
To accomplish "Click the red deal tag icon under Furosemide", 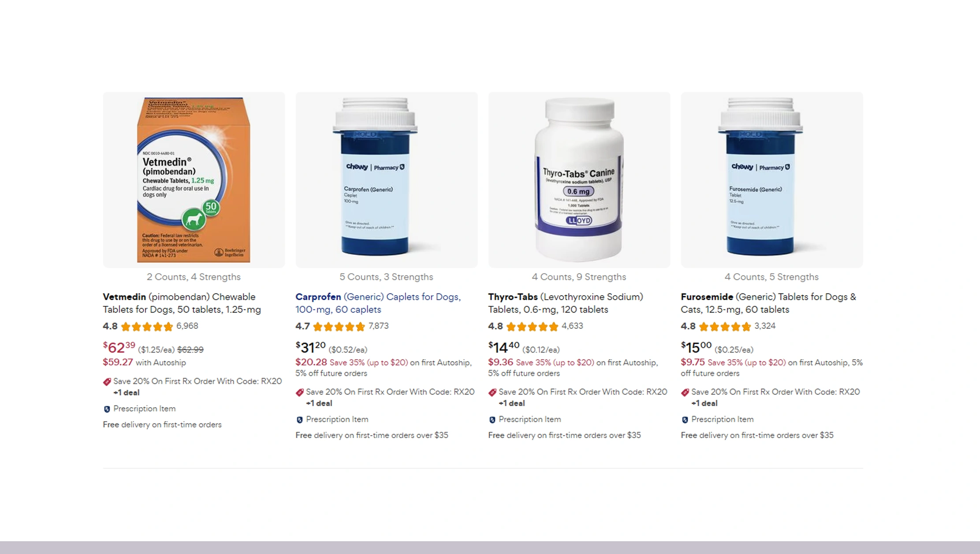I will pos(685,392).
